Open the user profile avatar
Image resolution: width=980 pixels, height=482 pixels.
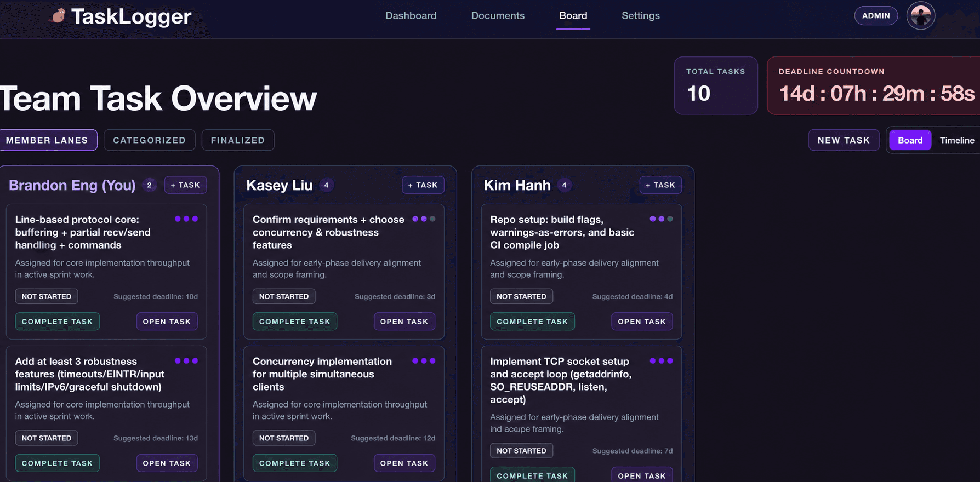pyautogui.click(x=921, y=15)
